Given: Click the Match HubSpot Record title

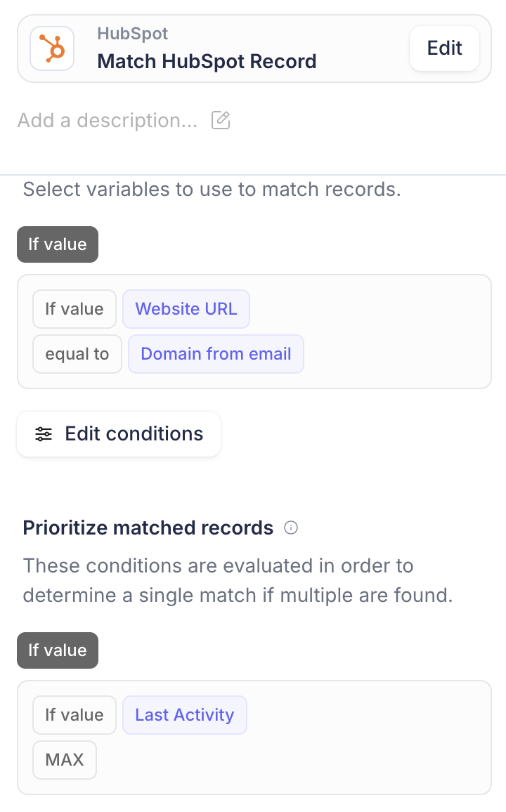Looking at the screenshot, I should tap(207, 62).
